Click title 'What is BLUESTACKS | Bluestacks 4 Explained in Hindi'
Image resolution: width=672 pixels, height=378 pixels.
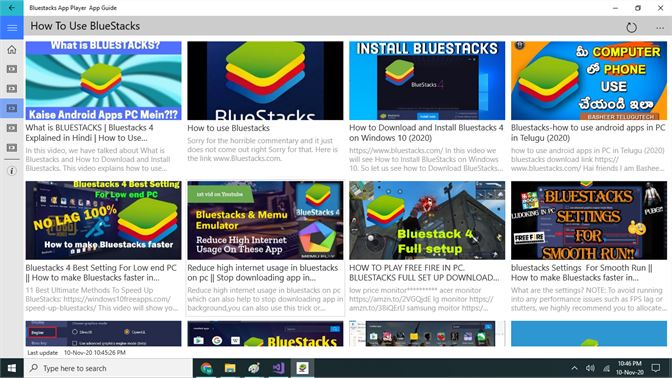tap(89, 133)
